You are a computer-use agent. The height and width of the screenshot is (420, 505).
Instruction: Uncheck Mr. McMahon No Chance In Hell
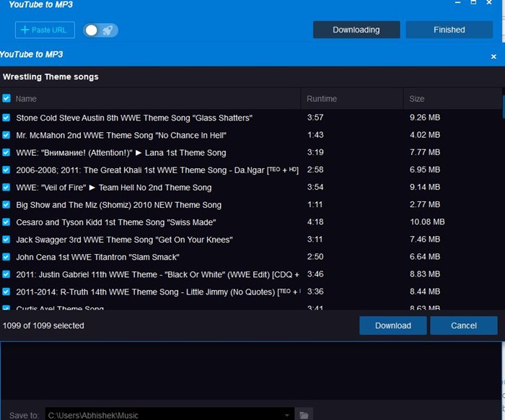(x=6, y=135)
